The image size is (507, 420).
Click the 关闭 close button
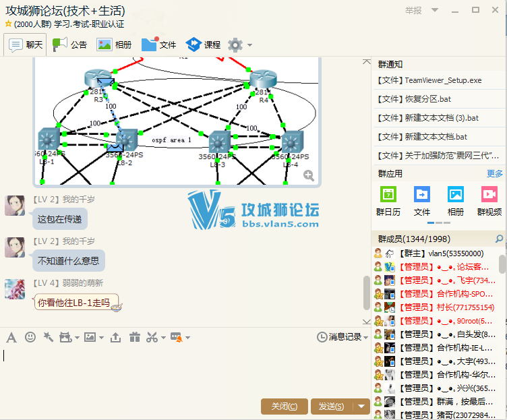click(x=284, y=406)
